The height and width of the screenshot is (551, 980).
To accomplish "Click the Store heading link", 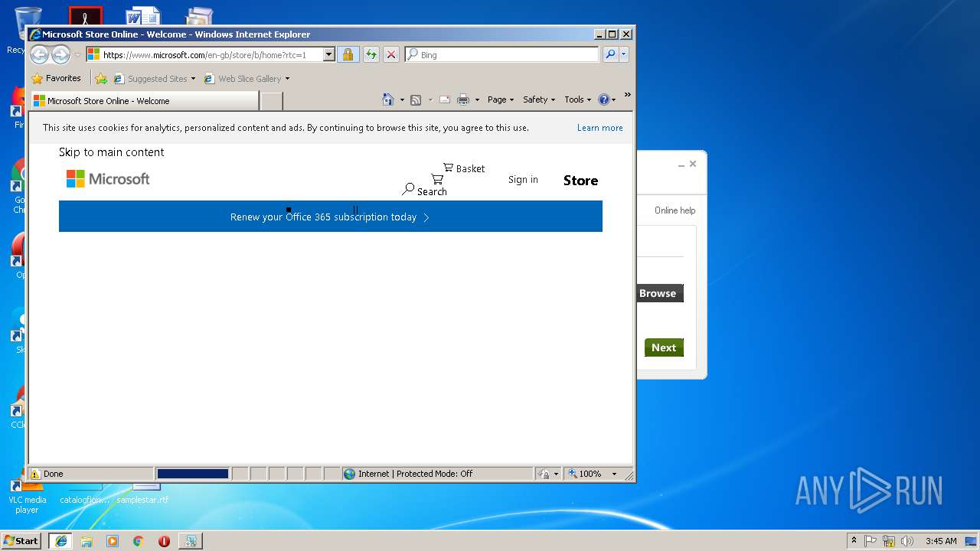I will click(580, 181).
